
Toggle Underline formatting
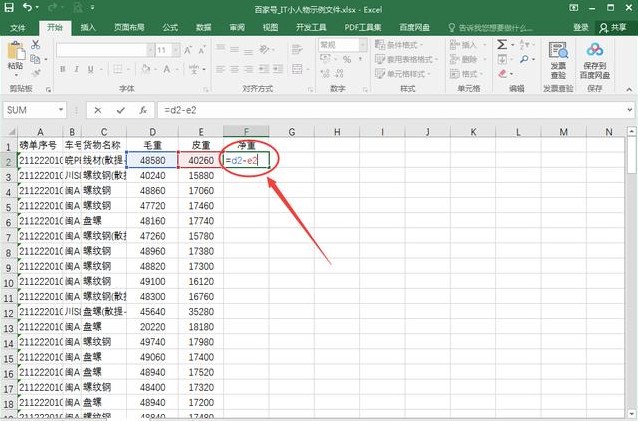89,70
